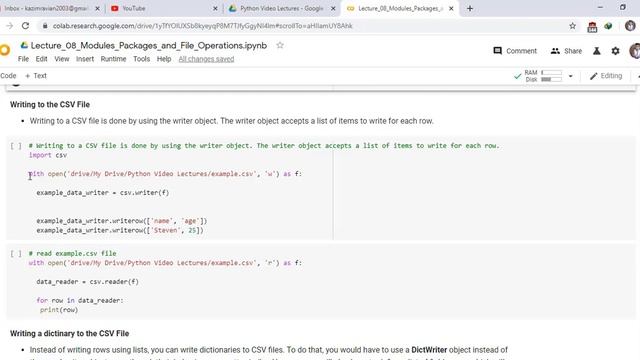Click the 'import csv' code line
The width and height of the screenshot is (640, 360).
pos(48,155)
